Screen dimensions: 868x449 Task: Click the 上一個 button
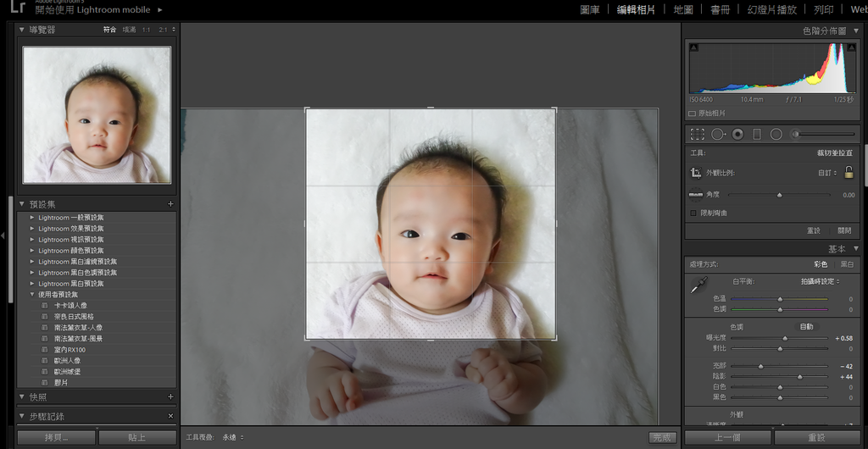click(x=728, y=437)
